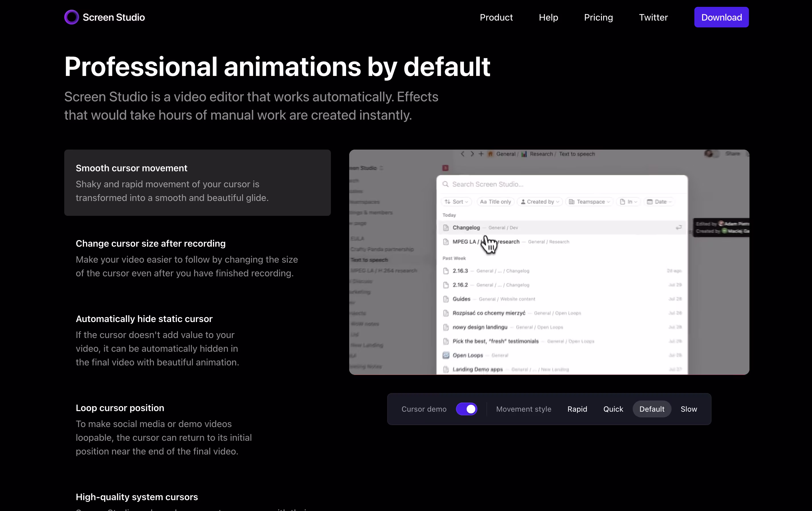The height and width of the screenshot is (511, 812).
Task: Click the document icon next to Changelog
Action: tap(446, 227)
